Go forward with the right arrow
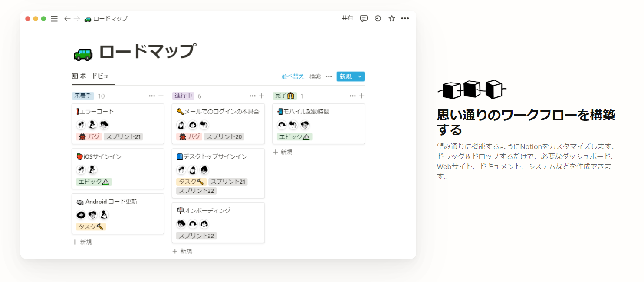This screenshot has height=282, width=644. click(77, 19)
